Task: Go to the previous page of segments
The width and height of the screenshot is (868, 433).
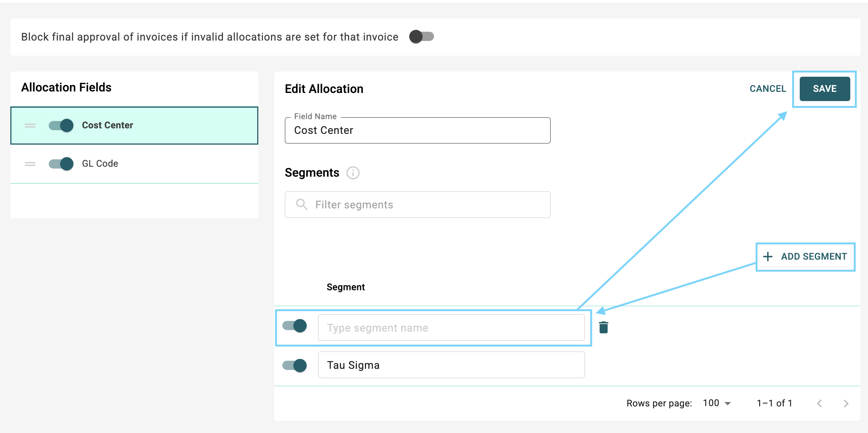Action: point(819,403)
